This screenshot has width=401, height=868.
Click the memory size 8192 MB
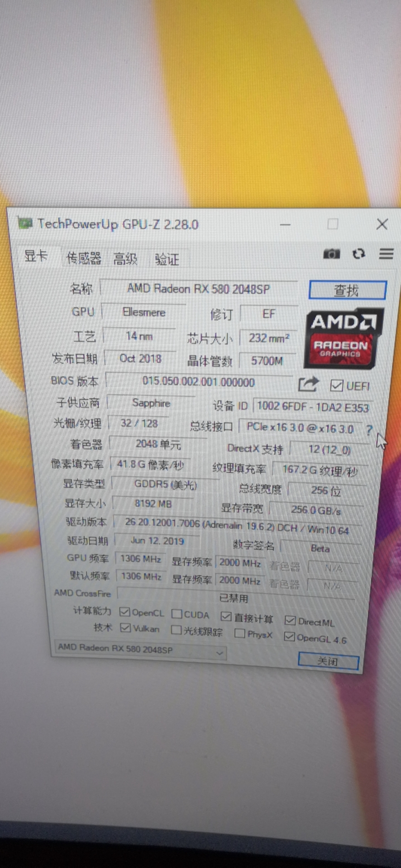coord(153,504)
